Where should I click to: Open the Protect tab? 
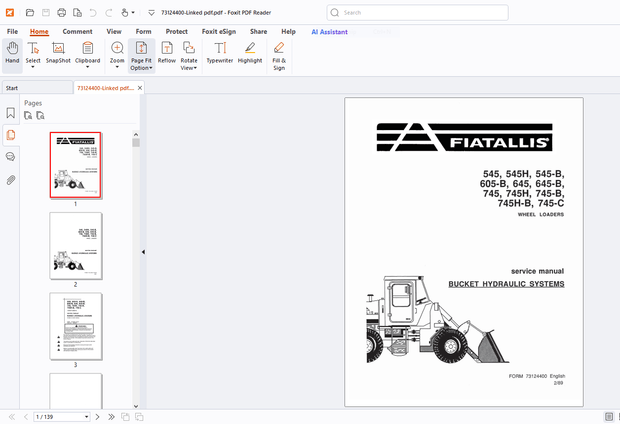pos(176,32)
